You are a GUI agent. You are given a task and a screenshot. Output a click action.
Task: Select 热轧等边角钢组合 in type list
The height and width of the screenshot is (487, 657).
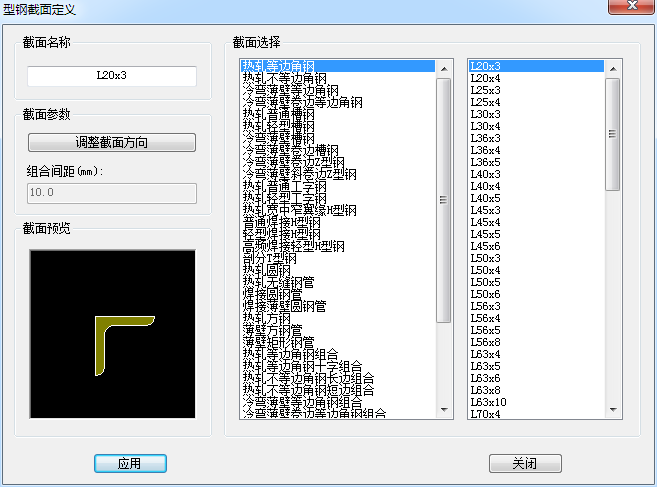pos(338,355)
